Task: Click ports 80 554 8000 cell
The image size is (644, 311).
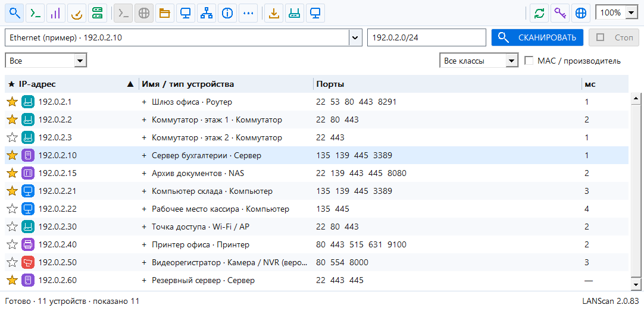Action: (342, 263)
